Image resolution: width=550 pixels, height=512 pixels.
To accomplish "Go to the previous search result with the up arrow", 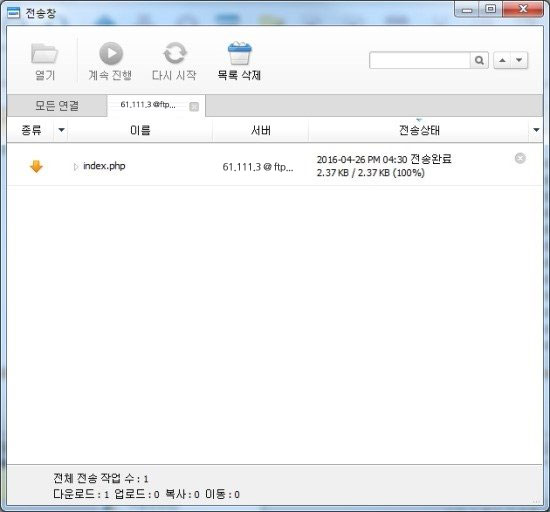I will (502, 60).
